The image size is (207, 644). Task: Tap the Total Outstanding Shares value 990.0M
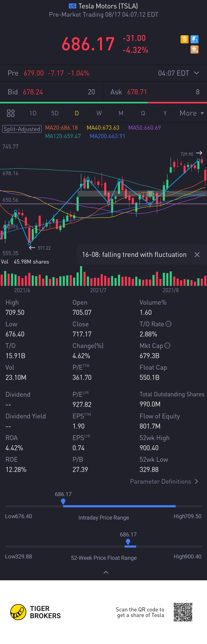[150, 404]
